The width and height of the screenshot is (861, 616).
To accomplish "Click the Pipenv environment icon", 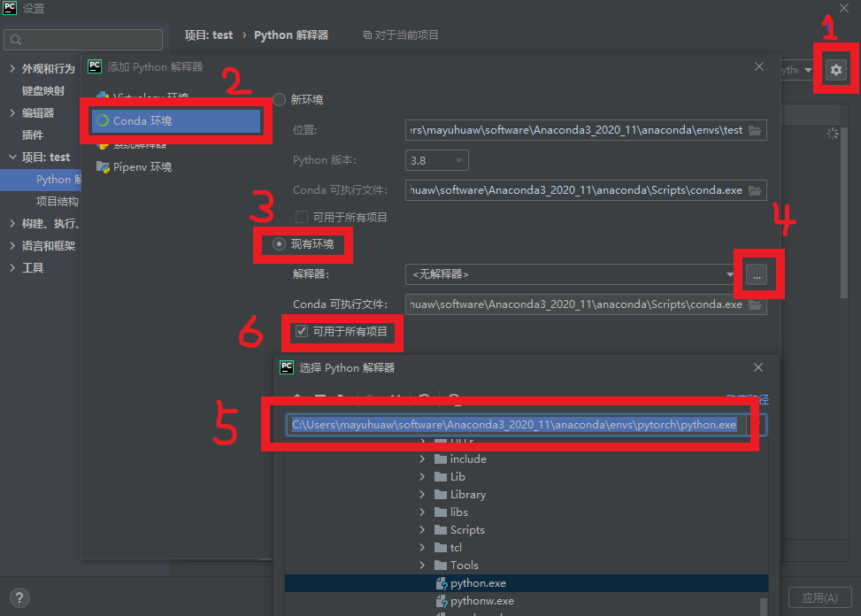I will (x=103, y=167).
